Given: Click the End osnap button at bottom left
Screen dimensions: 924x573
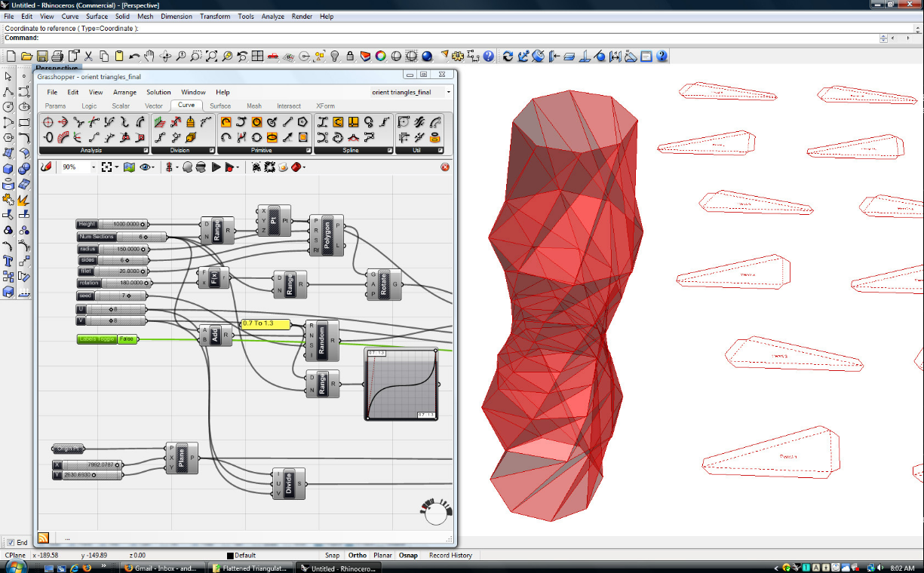Looking at the screenshot, I should click(x=16, y=541).
